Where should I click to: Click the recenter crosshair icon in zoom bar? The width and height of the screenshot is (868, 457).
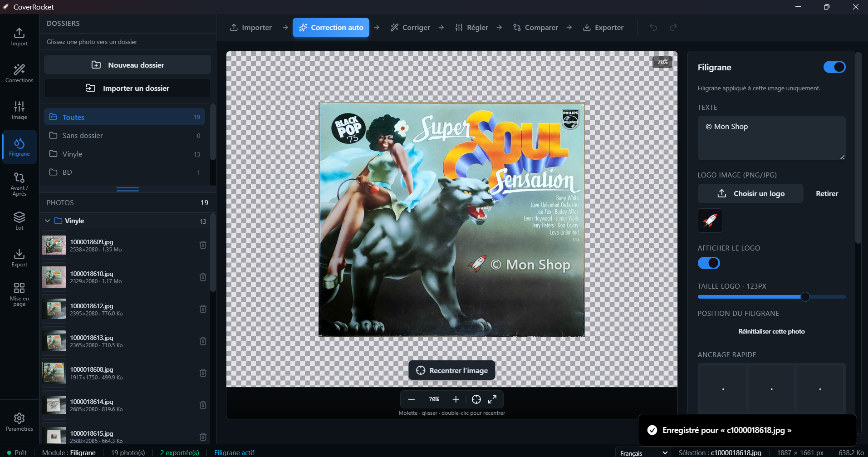point(476,399)
